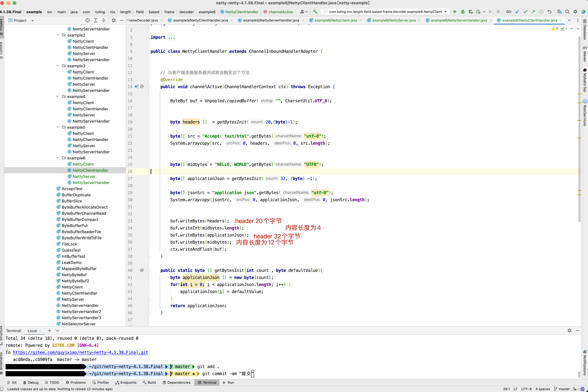Click the Git push arrow icon
Viewport: 588px width, 392px height.
click(533, 12)
